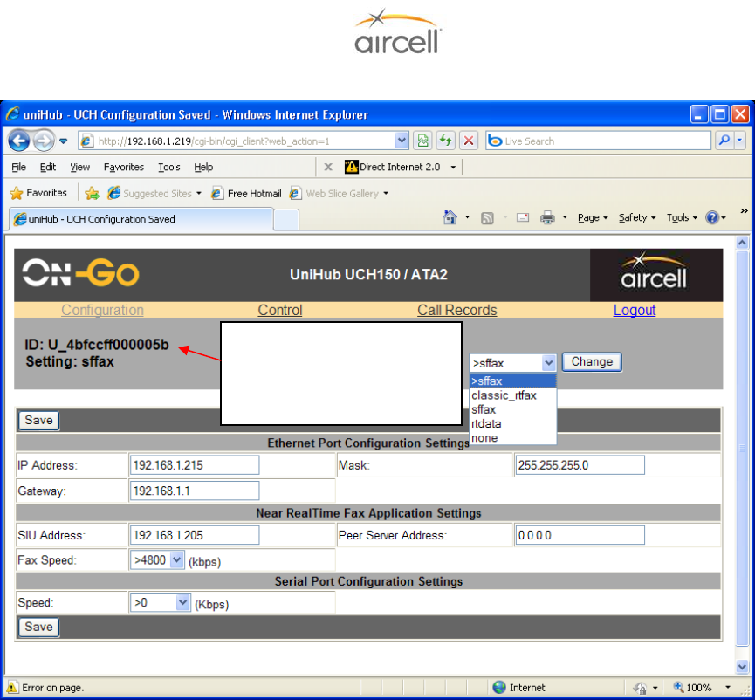This screenshot has height=700, width=755.
Task: Click the Stop loading icon
Action: [x=469, y=141]
